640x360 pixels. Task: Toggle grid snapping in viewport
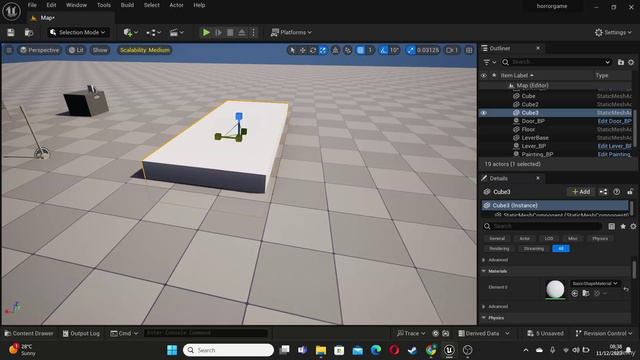pyautogui.click(x=360, y=50)
